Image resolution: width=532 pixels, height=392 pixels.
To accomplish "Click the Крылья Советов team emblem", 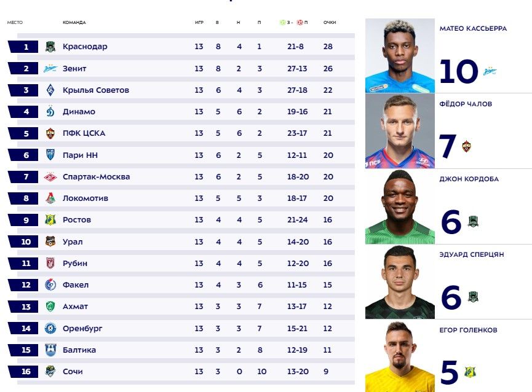I will click(x=50, y=90).
